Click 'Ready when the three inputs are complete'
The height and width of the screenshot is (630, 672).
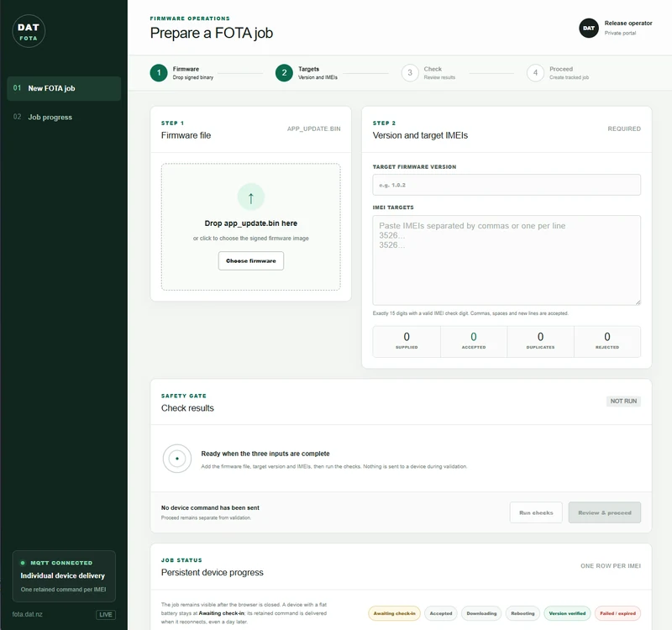tap(265, 454)
